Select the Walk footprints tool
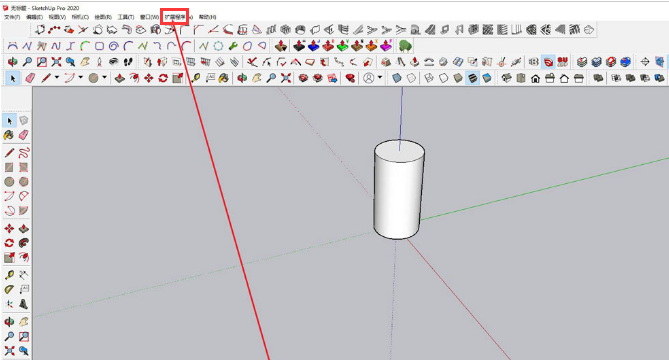Viewport: 669px width, 360px height. pos(128,62)
